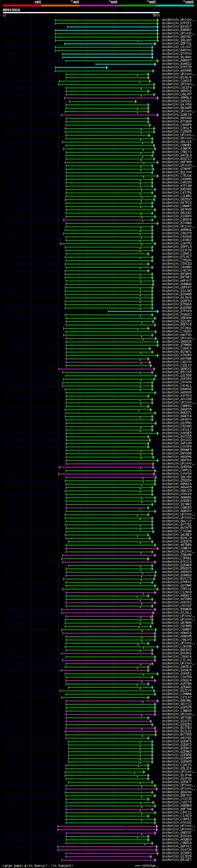Image resolution: width=197 pixels, height=868 pixels.
Task: Click hit label UniRef100_A8HSX2
Action: (x=177, y=91)
